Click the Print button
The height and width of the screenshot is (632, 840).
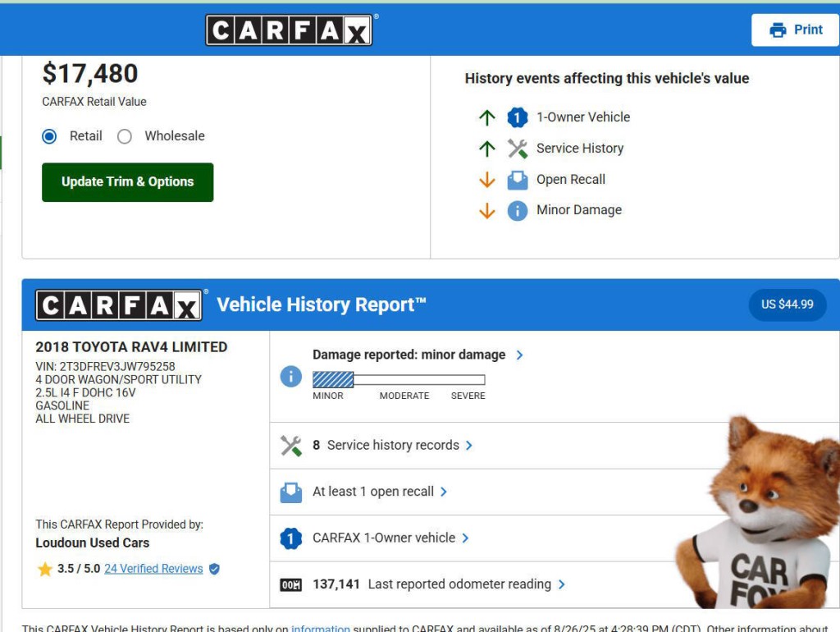pos(796,30)
